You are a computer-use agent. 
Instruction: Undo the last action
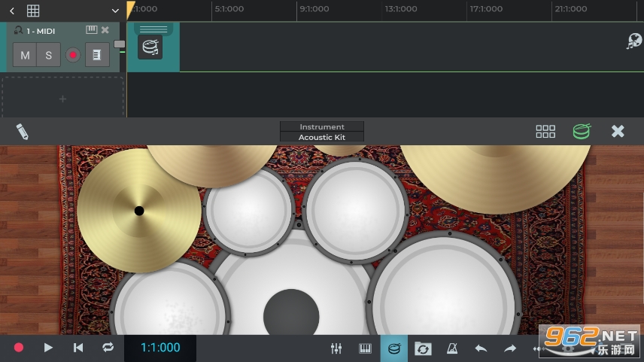coord(481,349)
